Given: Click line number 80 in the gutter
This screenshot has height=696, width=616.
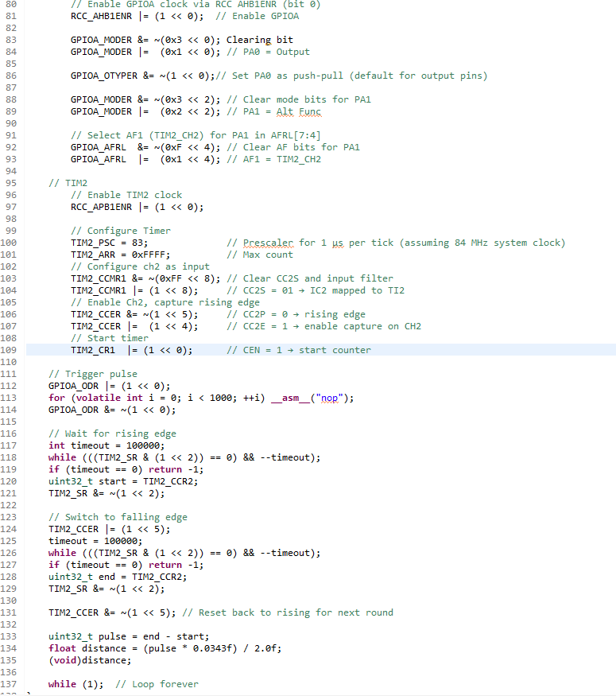Looking at the screenshot, I should [x=11, y=4].
